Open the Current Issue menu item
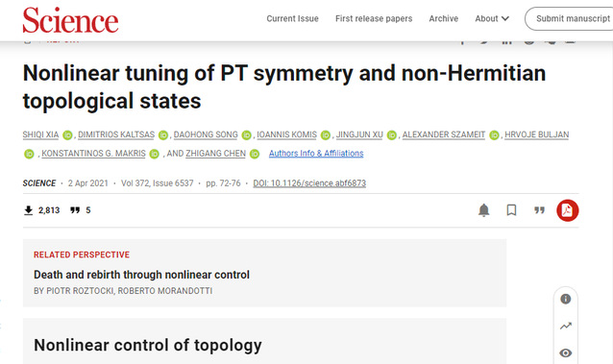 pyautogui.click(x=292, y=18)
